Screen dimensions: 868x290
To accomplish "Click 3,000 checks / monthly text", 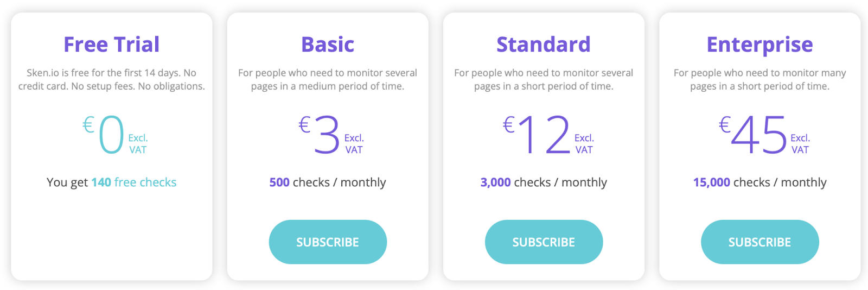I will click(x=544, y=182).
